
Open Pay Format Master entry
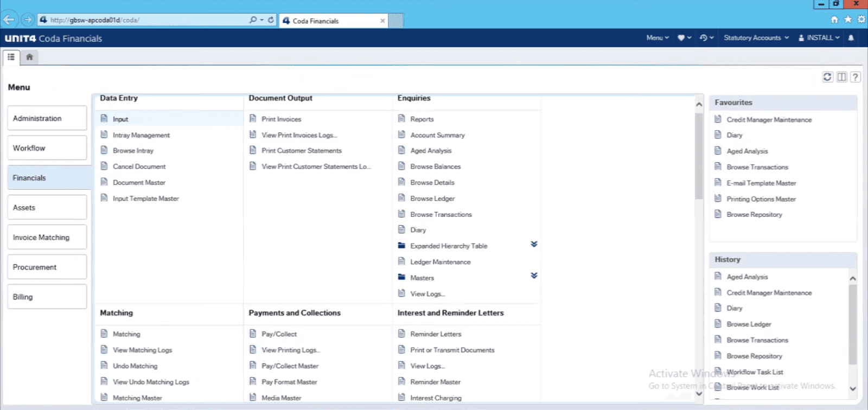[x=289, y=382]
